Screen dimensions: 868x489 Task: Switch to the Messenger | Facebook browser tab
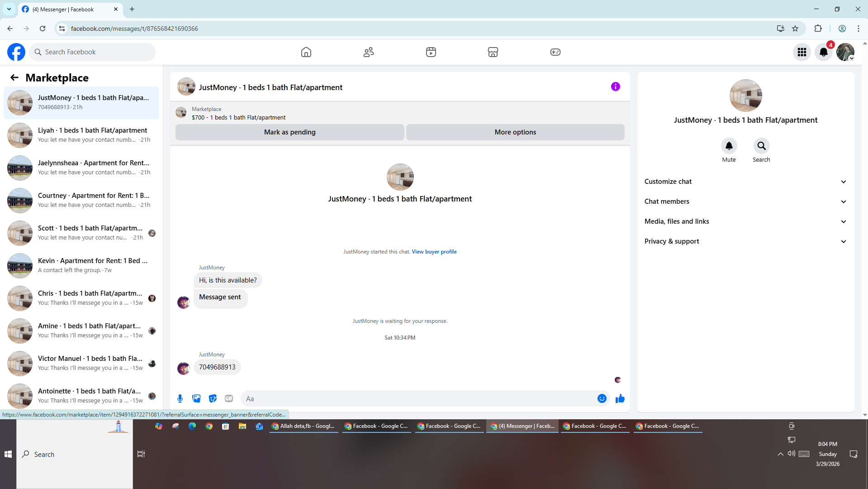[x=70, y=9]
